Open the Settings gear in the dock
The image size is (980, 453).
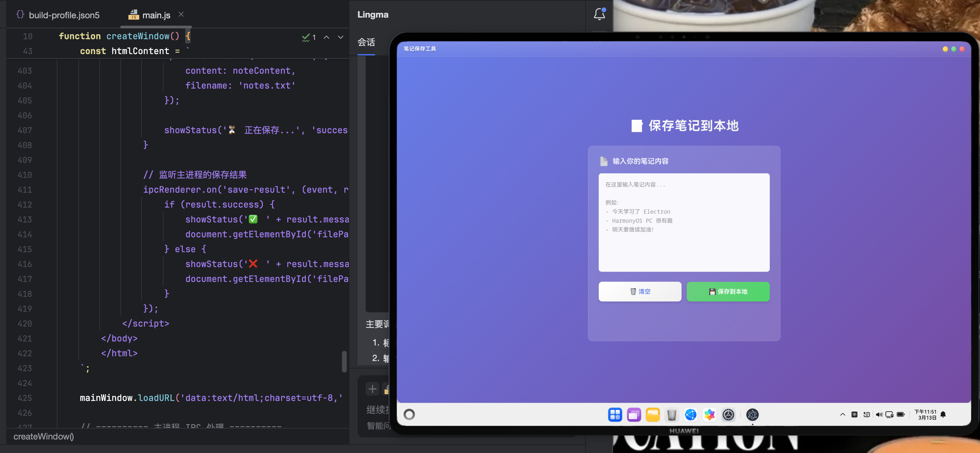728,414
